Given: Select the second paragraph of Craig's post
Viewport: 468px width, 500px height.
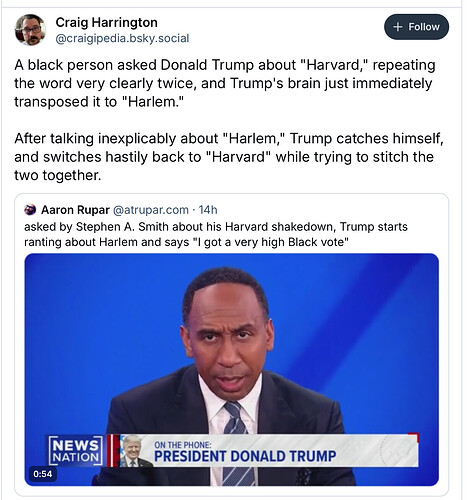Looking at the screenshot, I should pos(229,157).
